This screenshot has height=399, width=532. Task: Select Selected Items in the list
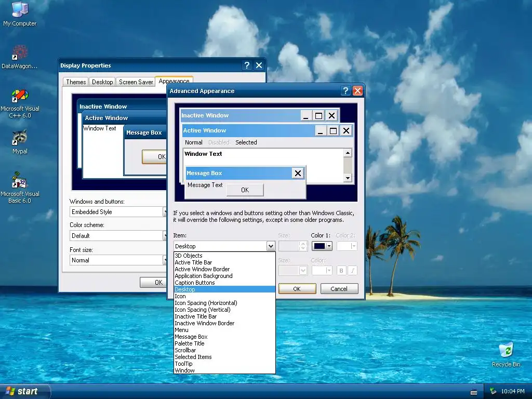(224, 357)
